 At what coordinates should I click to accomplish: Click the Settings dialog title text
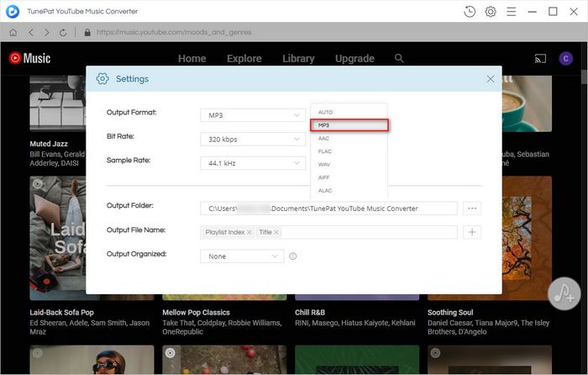pyautogui.click(x=132, y=79)
